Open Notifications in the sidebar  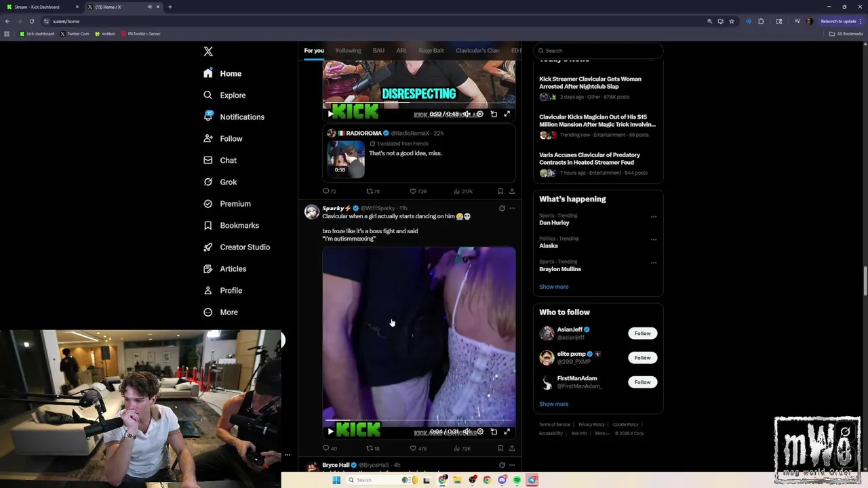pos(234,117)
